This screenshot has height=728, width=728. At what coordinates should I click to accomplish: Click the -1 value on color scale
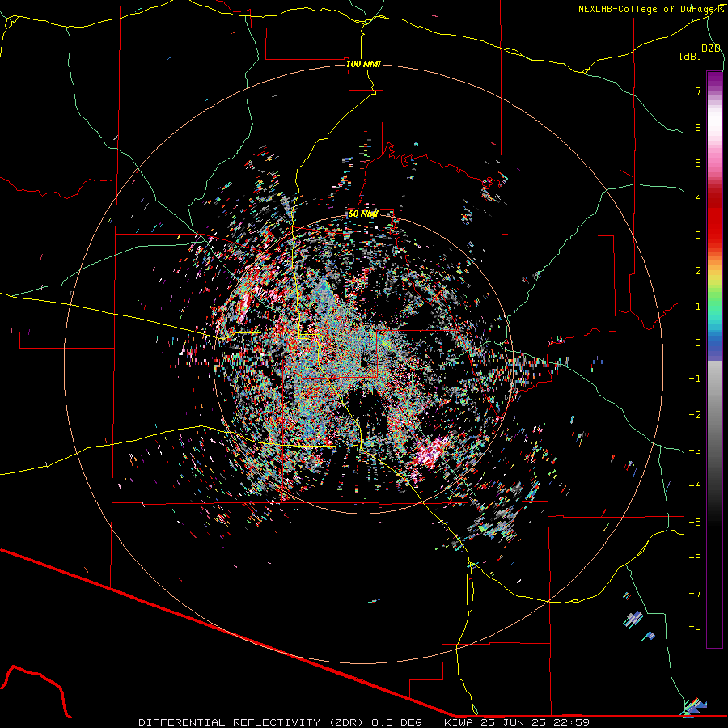695,379
